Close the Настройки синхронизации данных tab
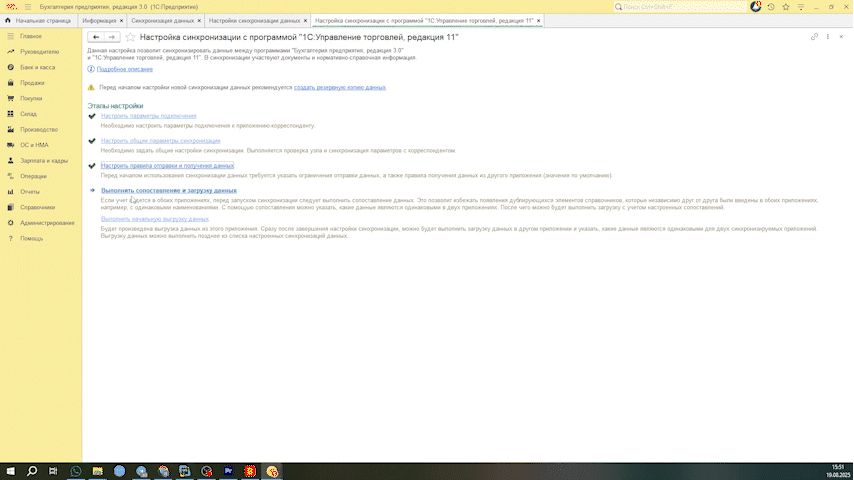854x480 pixels. tap(306, 21)
